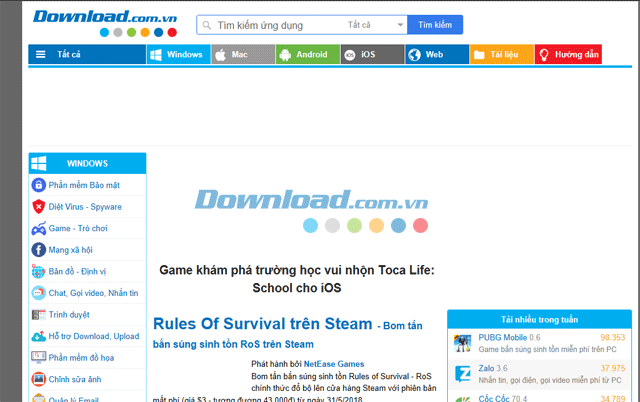Open the Tất cả category dropdown in search

(375, 25)
